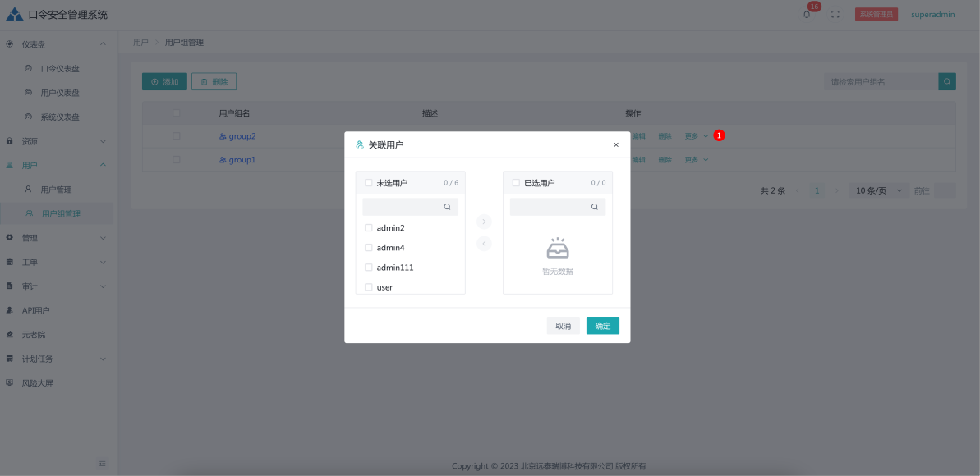Click search icon in unselected users list

coord(447,207)
